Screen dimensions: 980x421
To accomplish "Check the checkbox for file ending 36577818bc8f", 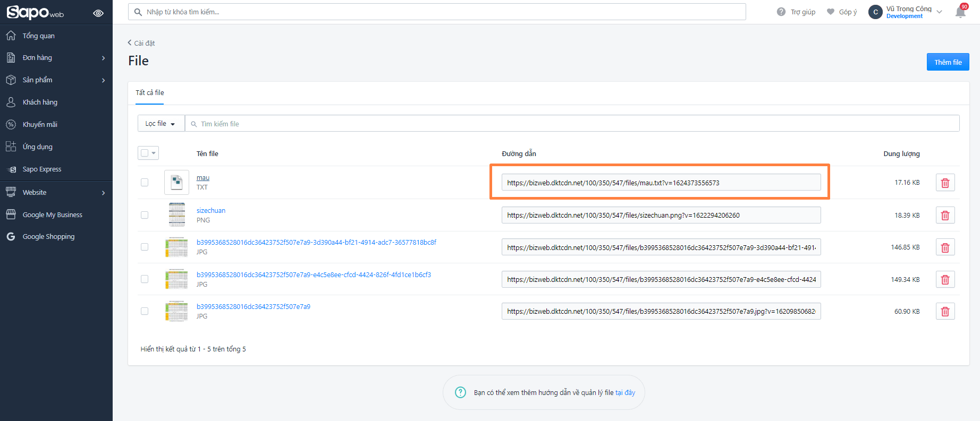I will click(145, 247).
